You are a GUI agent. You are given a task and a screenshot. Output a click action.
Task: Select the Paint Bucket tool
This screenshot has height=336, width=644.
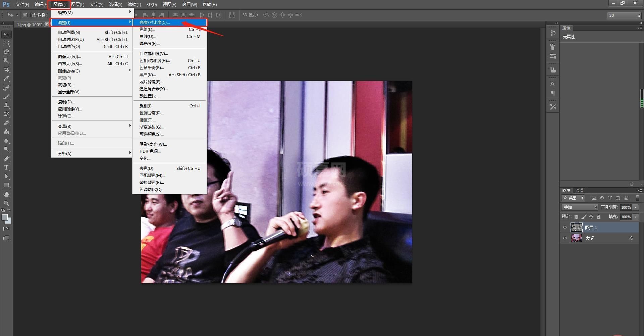coord(6,132)
